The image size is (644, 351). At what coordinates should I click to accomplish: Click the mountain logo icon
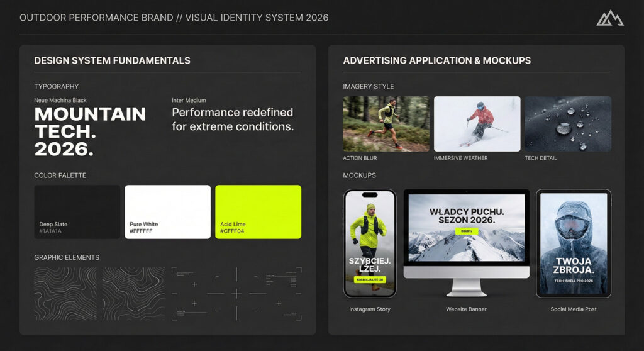coord(609,18)
